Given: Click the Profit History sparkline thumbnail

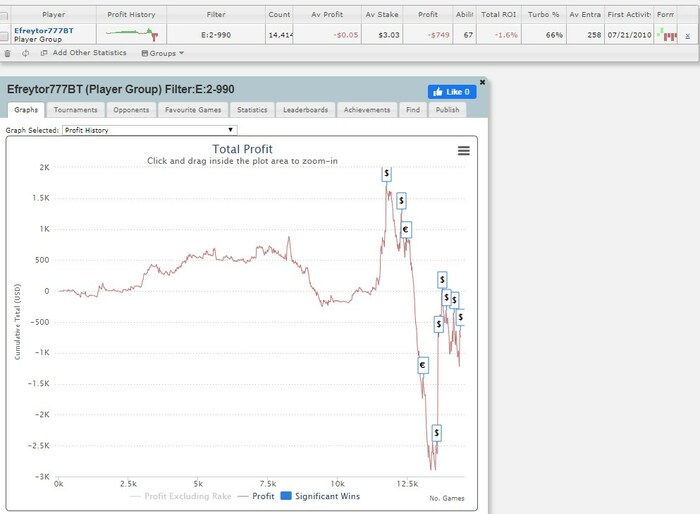Looking at the screenshot, I should [132, 34].
